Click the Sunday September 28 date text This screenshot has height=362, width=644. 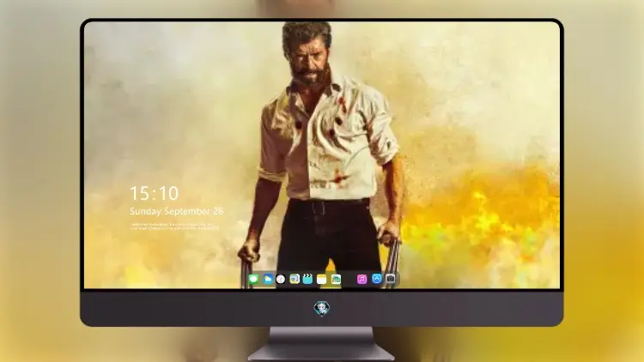click(x=177, y=211)
